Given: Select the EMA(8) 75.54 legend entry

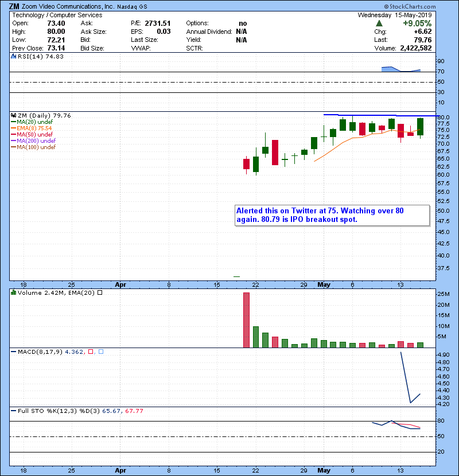Looking at the screenshot, I should pyautogui.click(x=32, y=128).
